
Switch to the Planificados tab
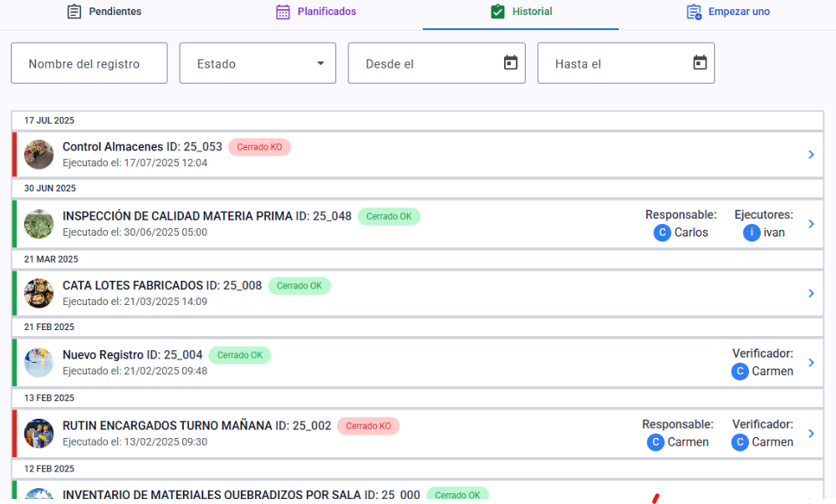pyautogui.click(x=316, y=12)
